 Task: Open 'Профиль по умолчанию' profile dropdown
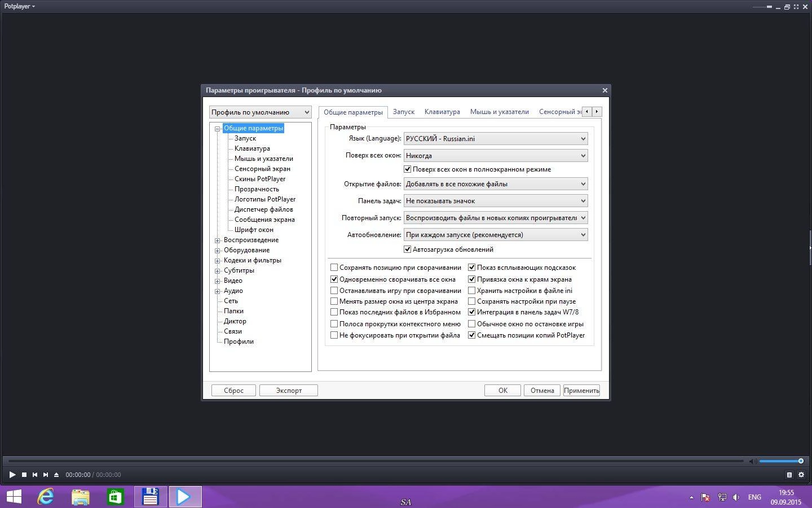click(261, 112)
